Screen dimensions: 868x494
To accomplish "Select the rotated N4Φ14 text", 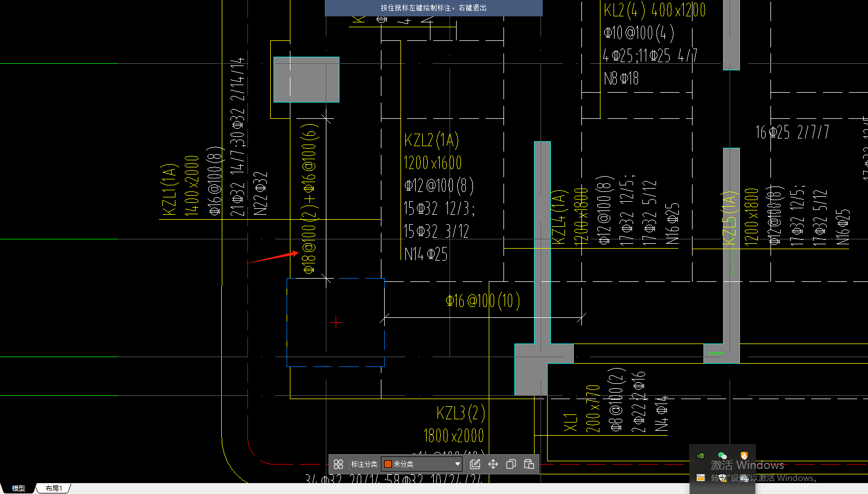I will tap(661, 413).
